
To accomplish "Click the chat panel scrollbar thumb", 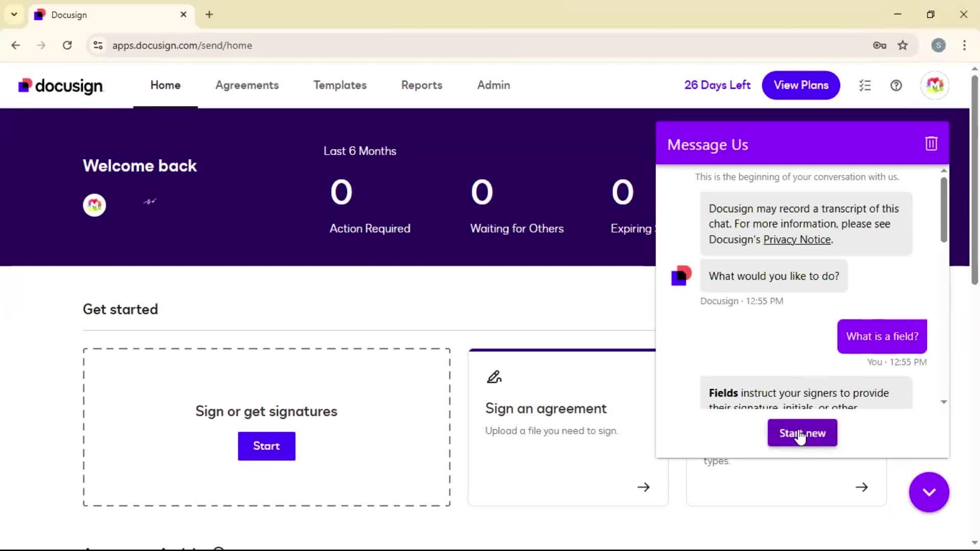I will [x=944, y=210].
